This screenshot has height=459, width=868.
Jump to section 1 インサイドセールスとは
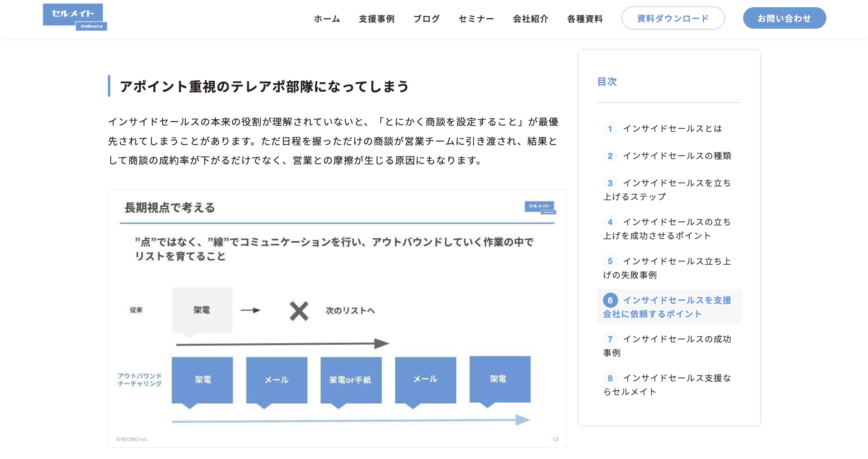click(x=672, y=129)
